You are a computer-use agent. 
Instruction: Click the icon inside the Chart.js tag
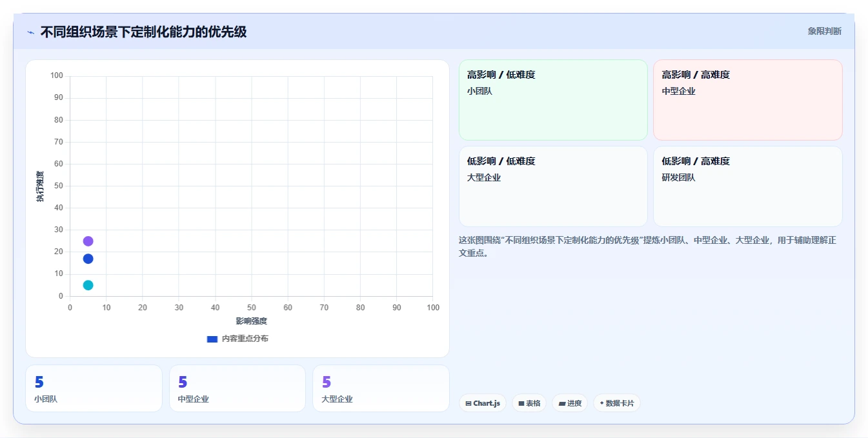[x=469, y=403]
